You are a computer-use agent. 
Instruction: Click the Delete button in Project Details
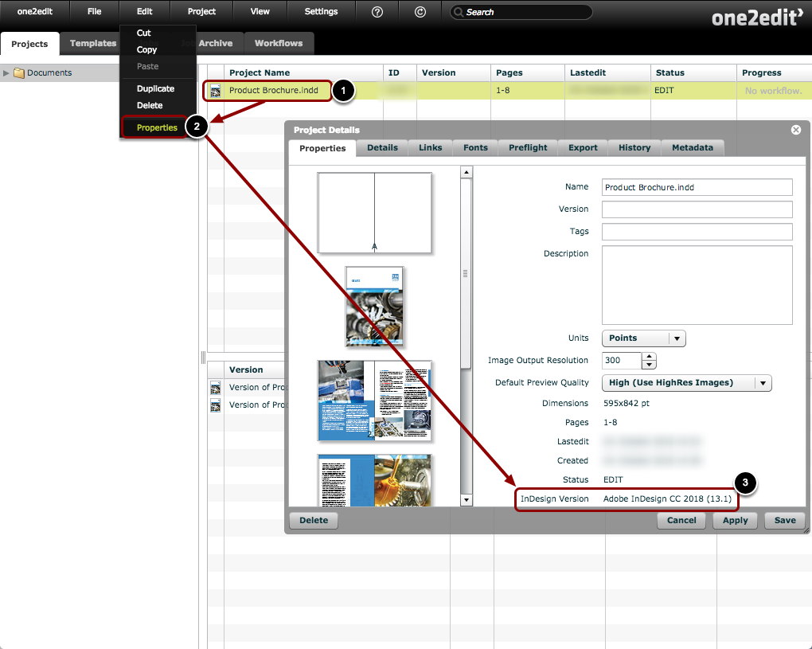click(x=314, y=520)
